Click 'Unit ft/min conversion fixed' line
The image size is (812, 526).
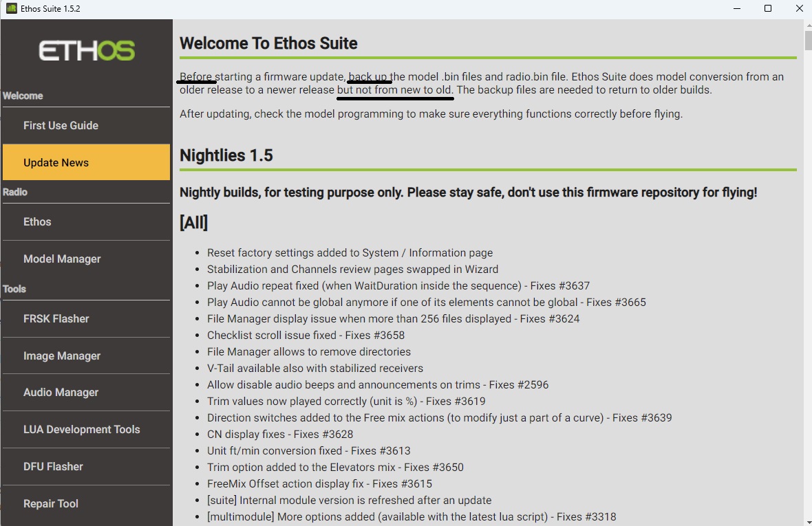tap(309, 451)
